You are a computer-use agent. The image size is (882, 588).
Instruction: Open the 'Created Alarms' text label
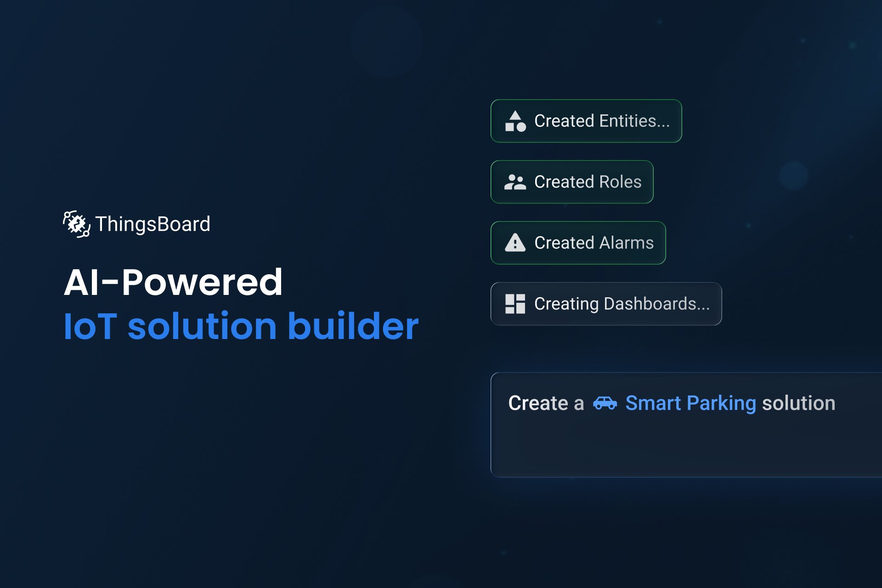coord(594,243)
